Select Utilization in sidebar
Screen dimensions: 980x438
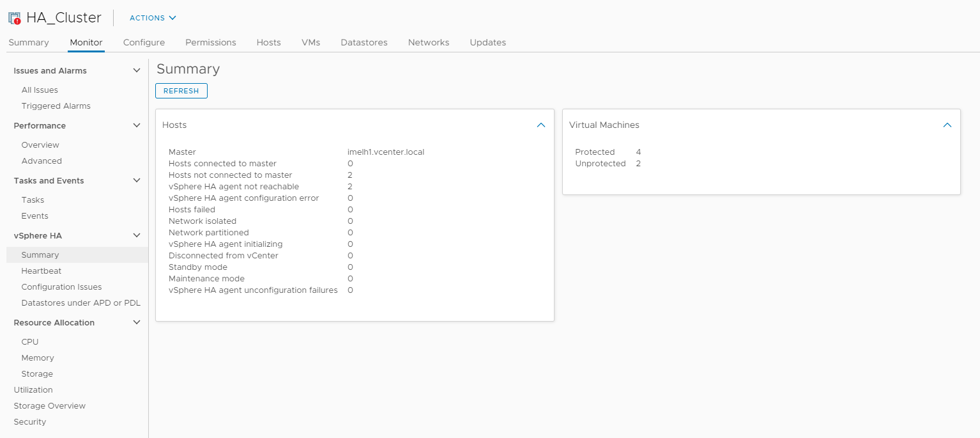point(33,390)
